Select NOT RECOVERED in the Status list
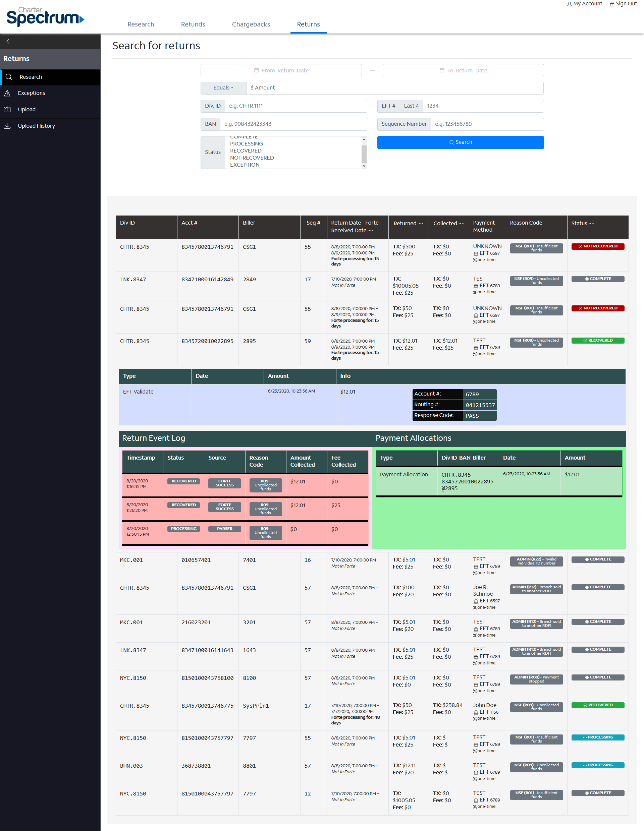 point(252,158)
